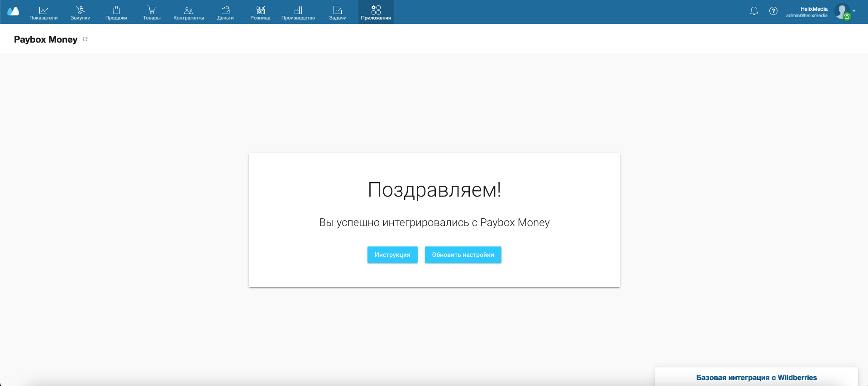
Task: Open the Продажи sales section
Action: coord(116,12)
